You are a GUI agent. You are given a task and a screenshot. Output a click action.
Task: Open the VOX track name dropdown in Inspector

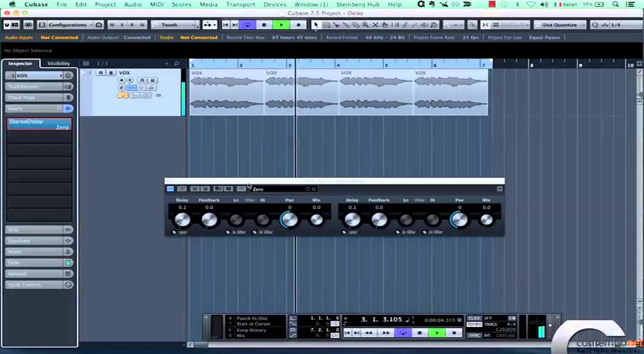(x=61, y=76)
